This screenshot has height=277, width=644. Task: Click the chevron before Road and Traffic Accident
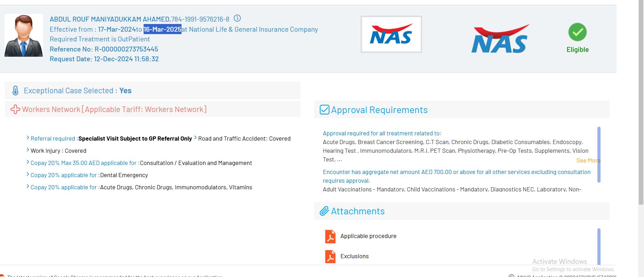pyautogui.click(x=195, y=138)
